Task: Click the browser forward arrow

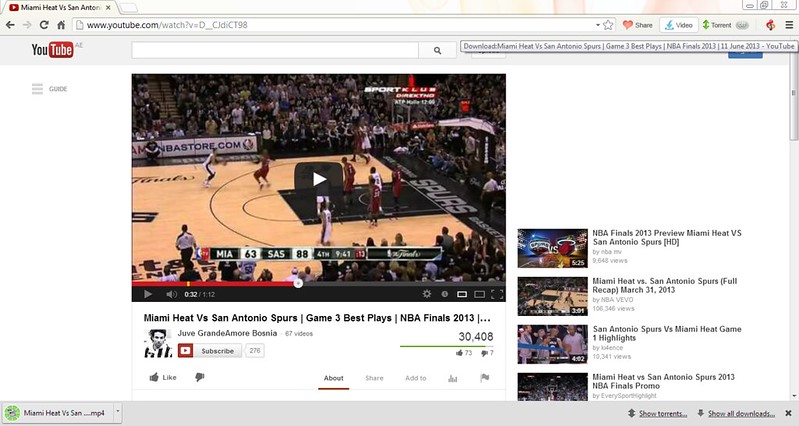Action: (27, 25)
